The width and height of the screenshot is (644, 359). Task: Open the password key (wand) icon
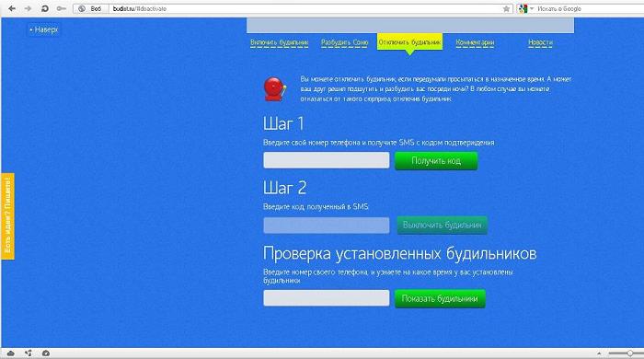tap(62, 8)
